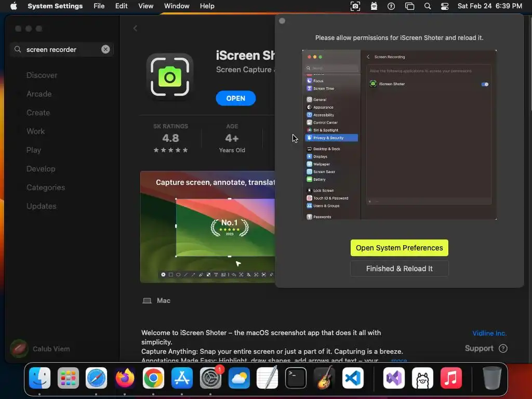532x399 pixels.
Task: Open the View menu
Action: (x=145, y=6)
